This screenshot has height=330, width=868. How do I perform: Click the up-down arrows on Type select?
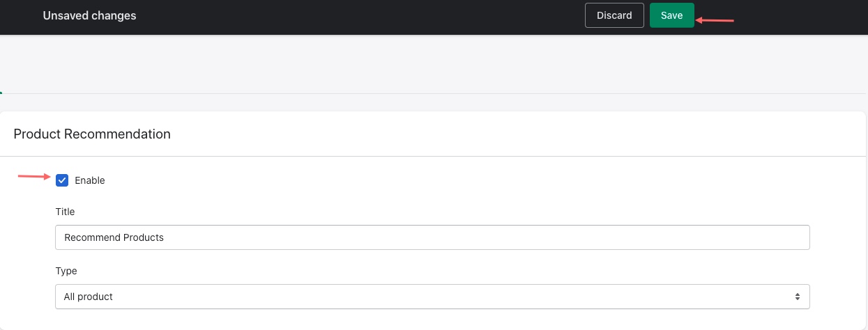(798, 297)
